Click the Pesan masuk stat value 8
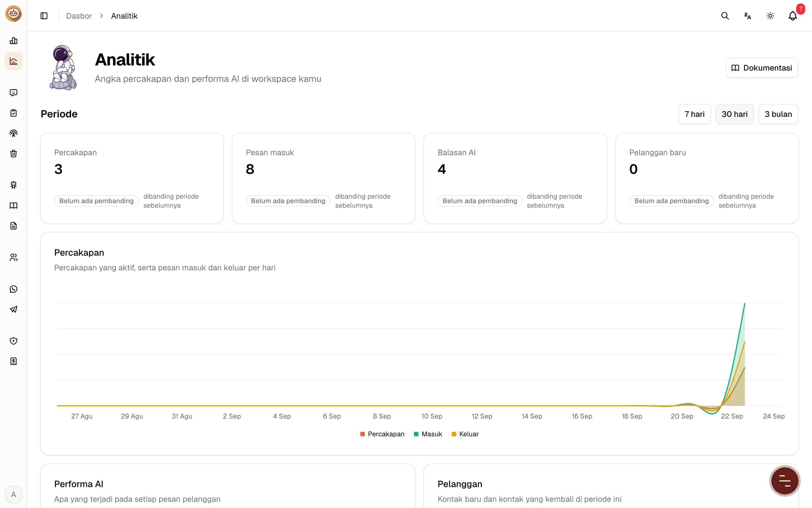 [250, 169]
